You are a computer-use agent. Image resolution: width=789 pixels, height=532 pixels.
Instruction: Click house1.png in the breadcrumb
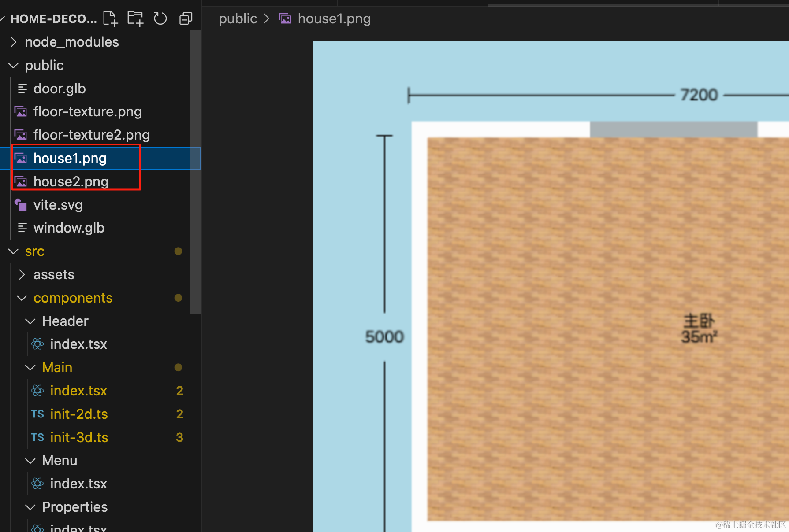click(334, 19)
